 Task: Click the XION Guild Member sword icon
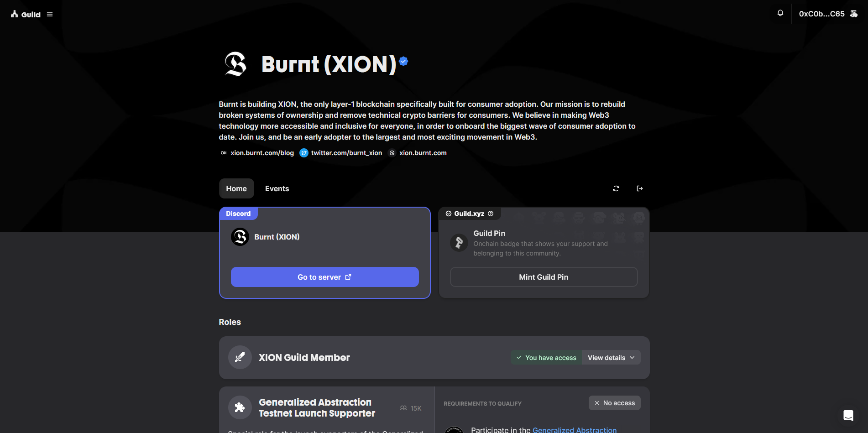[x=240, y=357]
